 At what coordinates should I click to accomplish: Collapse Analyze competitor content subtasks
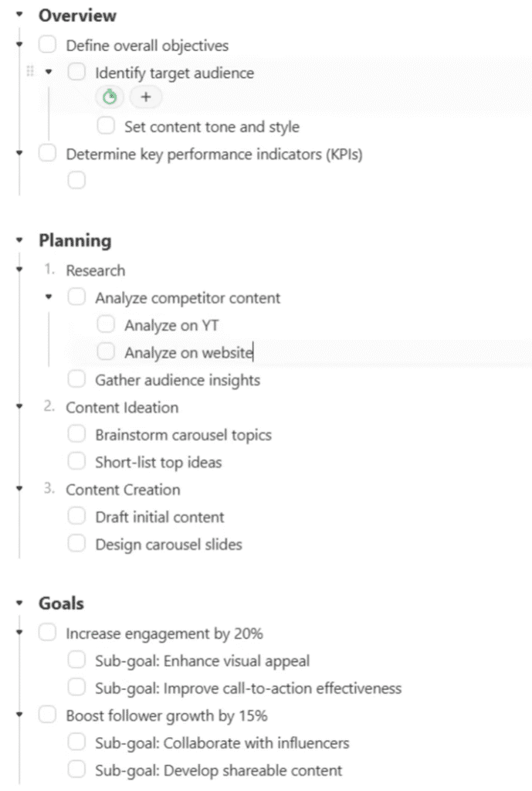(x=49, y=297)
